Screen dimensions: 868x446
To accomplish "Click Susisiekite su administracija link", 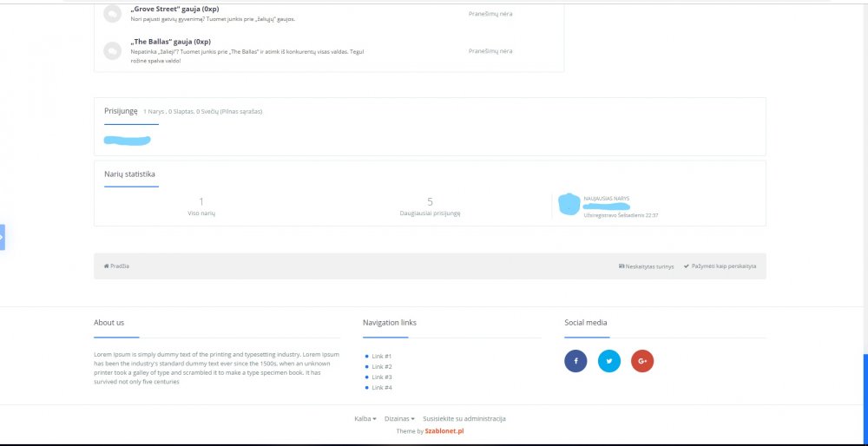I will pyautogui.click(x=464, y=419).
